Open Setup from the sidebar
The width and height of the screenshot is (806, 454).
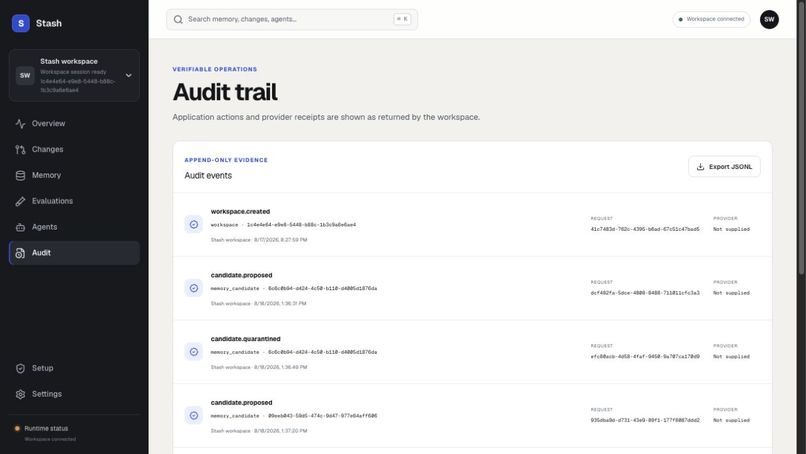(74, 368)
